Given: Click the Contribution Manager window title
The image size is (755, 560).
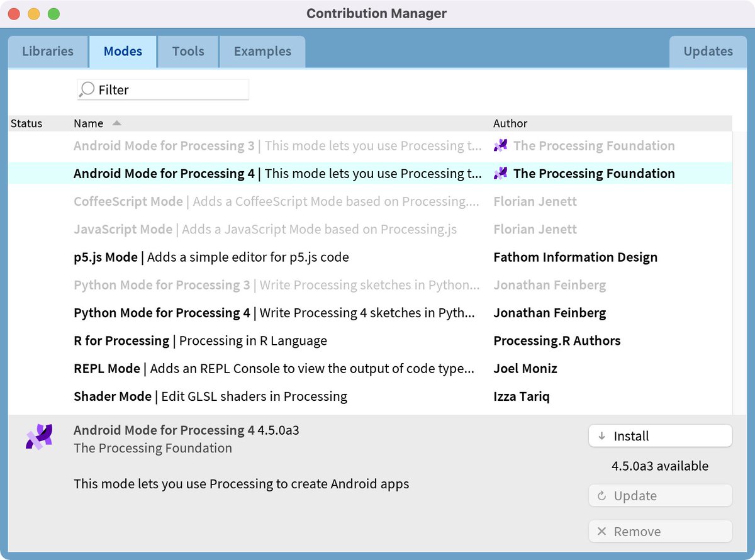Looking at the screenshot, I should [377, 13].
